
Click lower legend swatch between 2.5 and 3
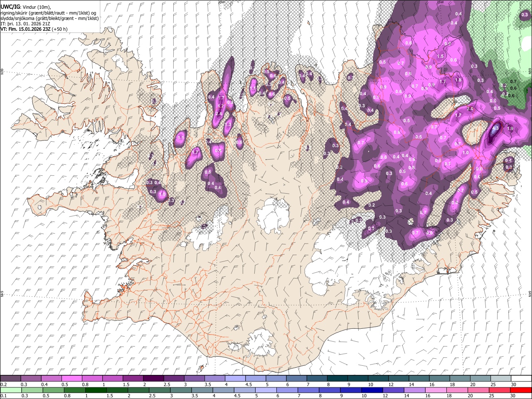tap(160, 390)
